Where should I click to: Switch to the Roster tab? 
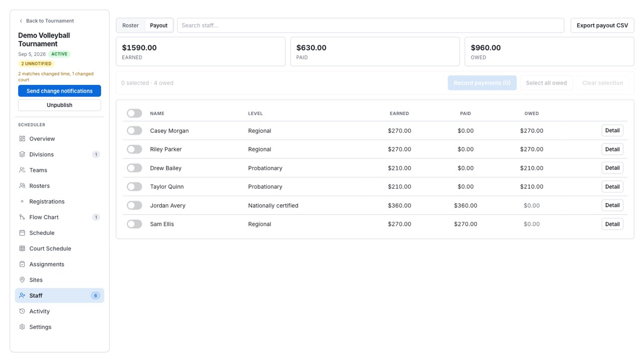click(x=130, y=25)
